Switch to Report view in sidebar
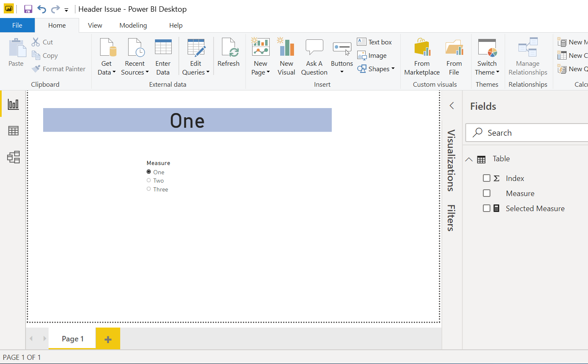The image size is (588, 364). [13, 104]
